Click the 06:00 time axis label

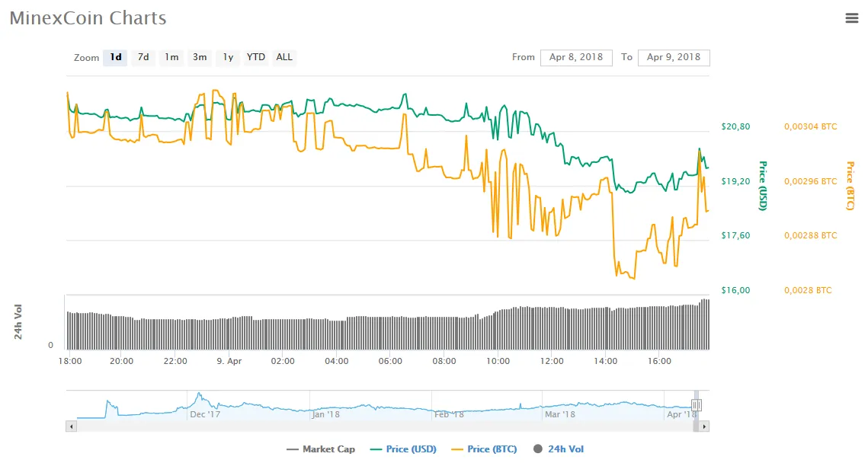click(390, 361)
